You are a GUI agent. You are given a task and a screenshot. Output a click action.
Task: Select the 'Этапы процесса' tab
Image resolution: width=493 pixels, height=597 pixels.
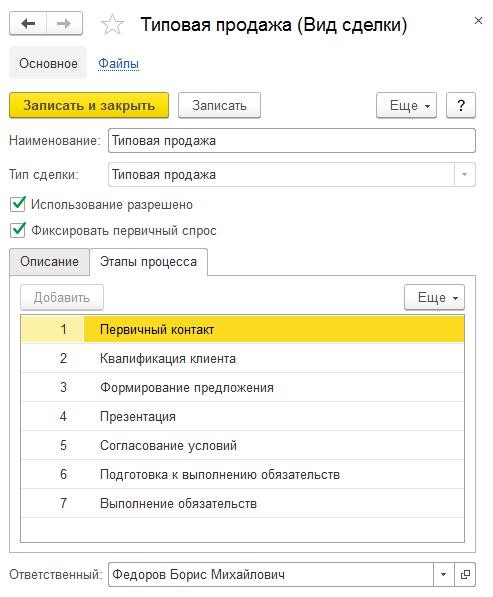pos(148,262)
